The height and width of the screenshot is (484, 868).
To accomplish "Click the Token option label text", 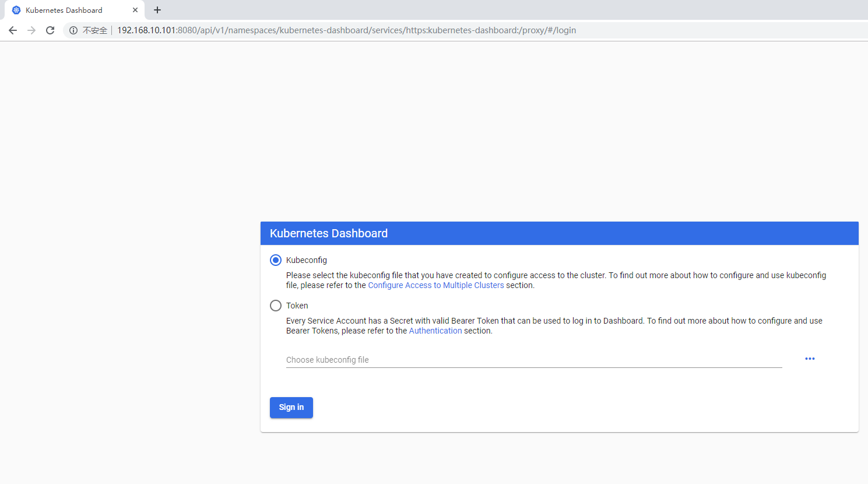I will point(297,306).
